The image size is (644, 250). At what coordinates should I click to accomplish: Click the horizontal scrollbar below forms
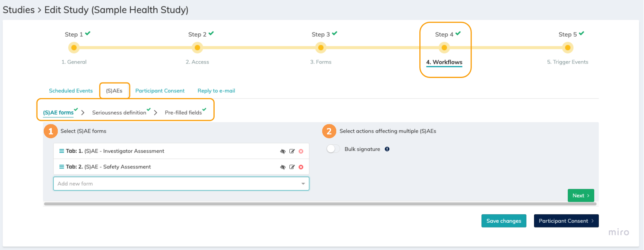click(x=320, y=204)
